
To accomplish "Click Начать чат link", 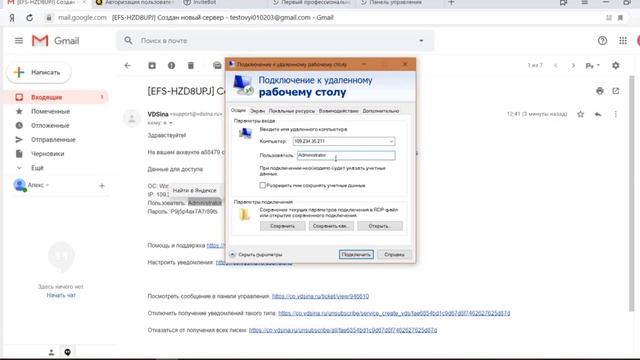I will [61, 295].
